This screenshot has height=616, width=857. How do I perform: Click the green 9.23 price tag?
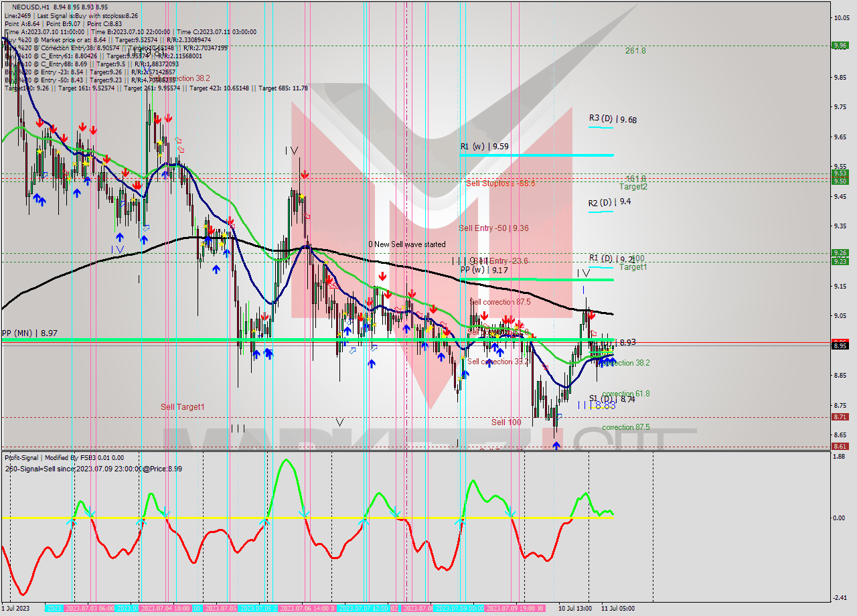pyautogui.click(x=840, y=261)
